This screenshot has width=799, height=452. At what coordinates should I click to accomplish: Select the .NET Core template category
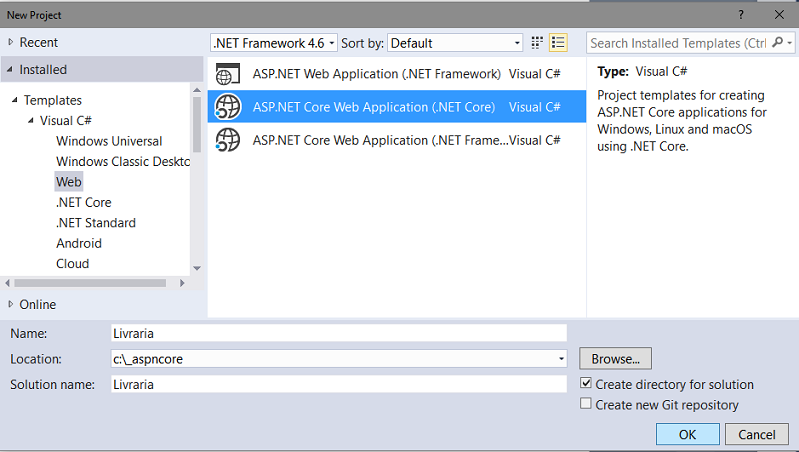(84, 202)
